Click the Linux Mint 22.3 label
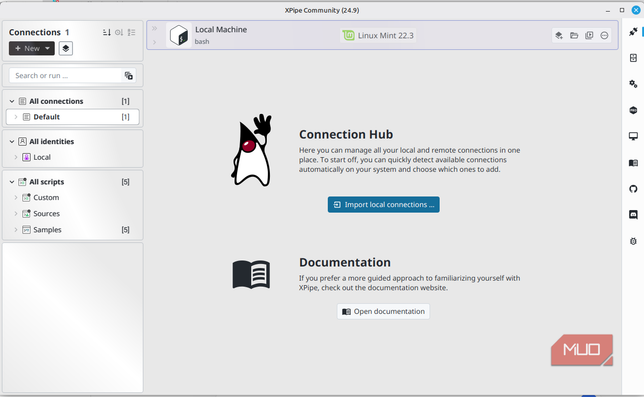The height and width of the screenshot is (397, 644). click(385, 35)
